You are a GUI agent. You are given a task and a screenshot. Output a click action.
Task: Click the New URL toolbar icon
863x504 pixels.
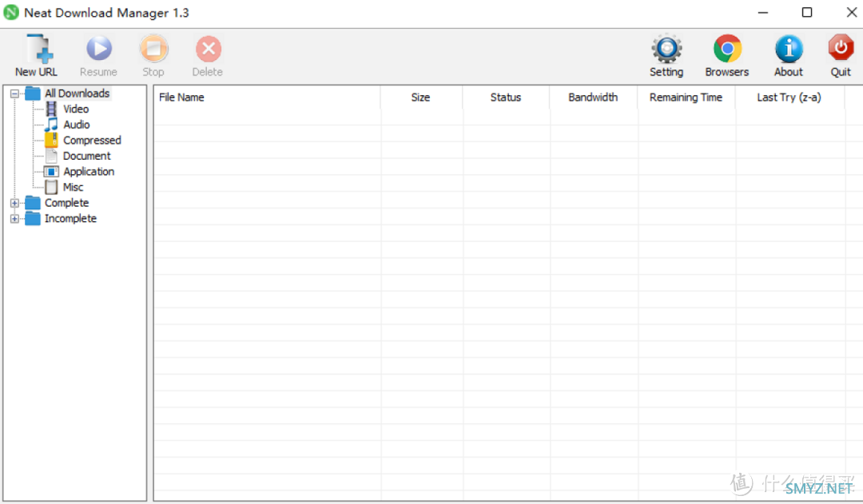tap(38, 49)
